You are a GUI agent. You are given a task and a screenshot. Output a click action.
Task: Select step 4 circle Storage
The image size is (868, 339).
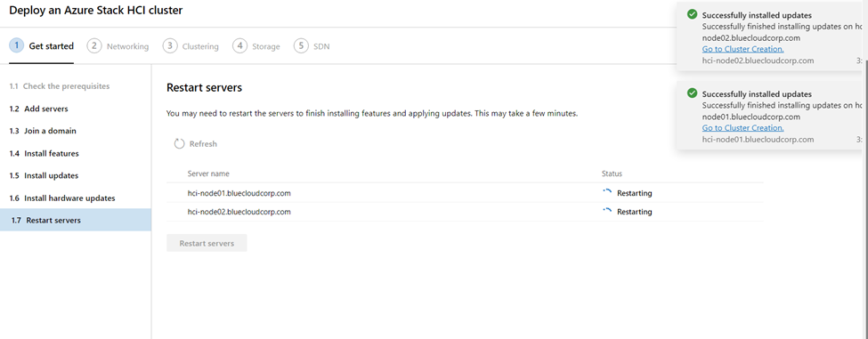point(239,46)
